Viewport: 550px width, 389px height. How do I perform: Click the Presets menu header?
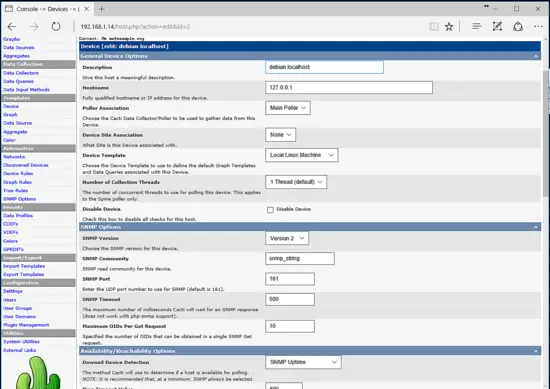[38, 207]
